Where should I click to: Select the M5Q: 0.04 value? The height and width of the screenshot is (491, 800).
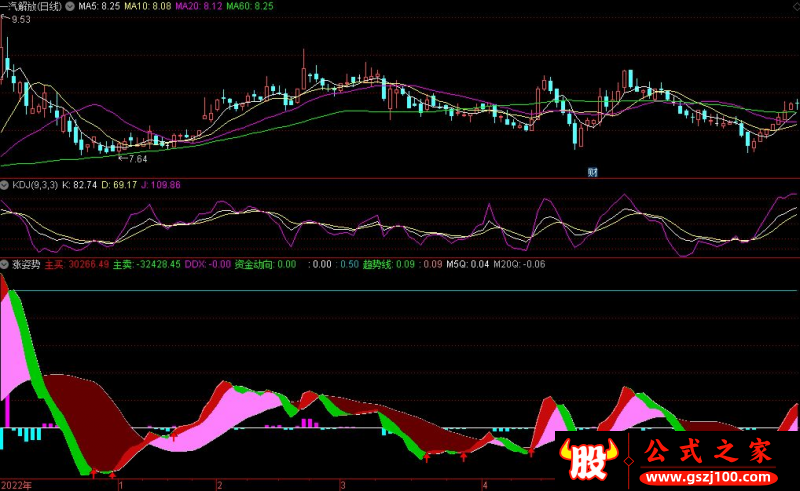pos(468,264)
